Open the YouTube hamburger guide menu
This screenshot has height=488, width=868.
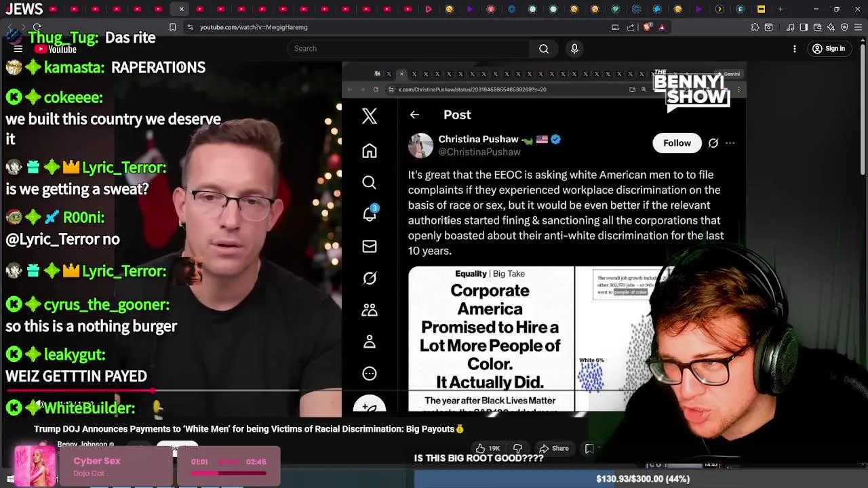click(18, 49)
